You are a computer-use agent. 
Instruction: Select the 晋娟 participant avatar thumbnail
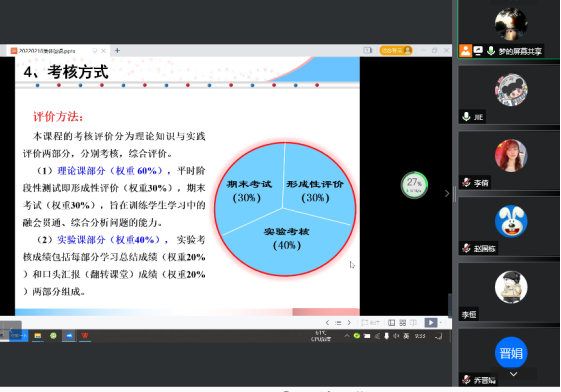click(511, 353)
